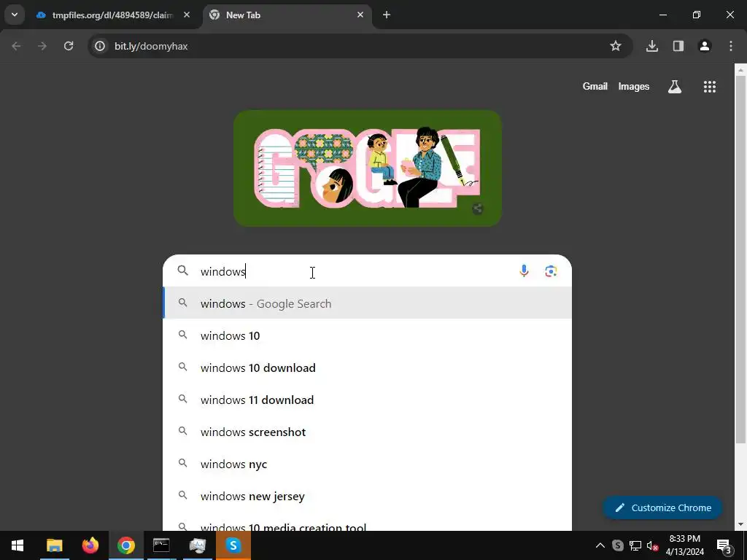Screen dimensions: 747x560
Task: Open the Chrome downloads icon
Action: pyautogui.click(x=652, y=46)
